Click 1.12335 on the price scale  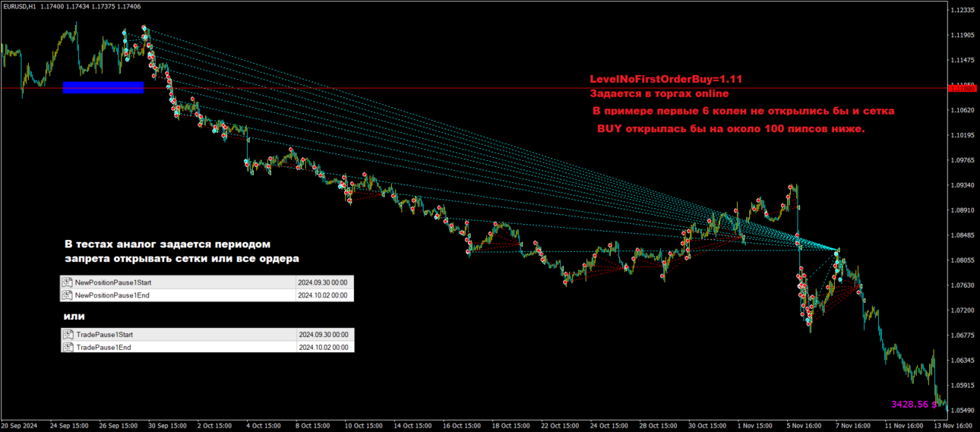[963, 10]
